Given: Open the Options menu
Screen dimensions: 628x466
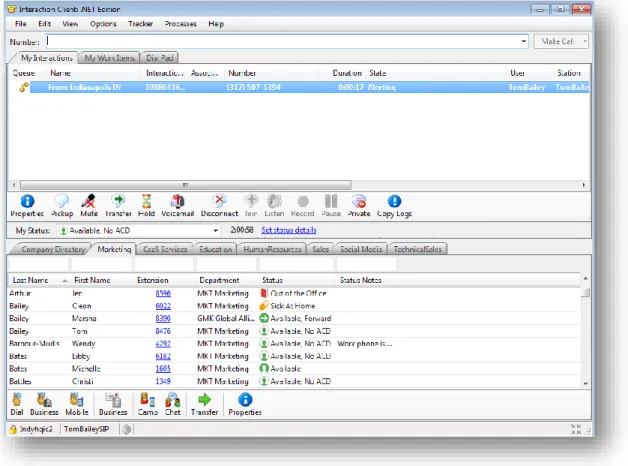Looking at the screenshot, I should pyautogui.click(x=103, y=24).
